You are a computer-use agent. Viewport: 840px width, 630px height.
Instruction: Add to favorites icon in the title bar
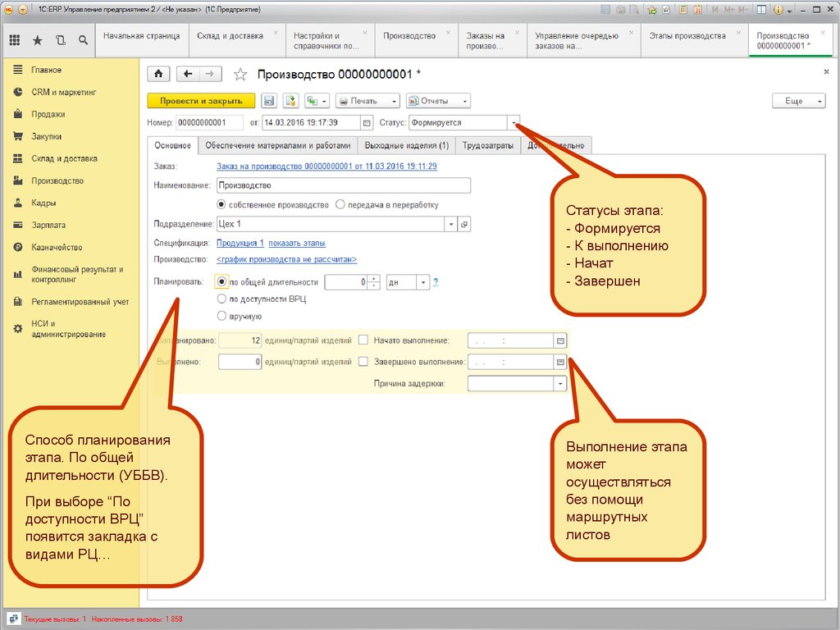(x=652, y=10)
